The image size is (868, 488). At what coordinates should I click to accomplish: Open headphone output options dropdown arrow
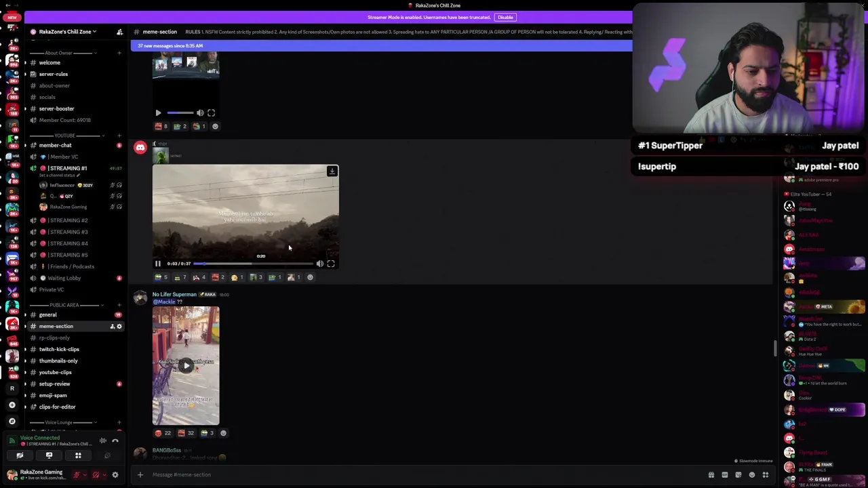point(104,474)
